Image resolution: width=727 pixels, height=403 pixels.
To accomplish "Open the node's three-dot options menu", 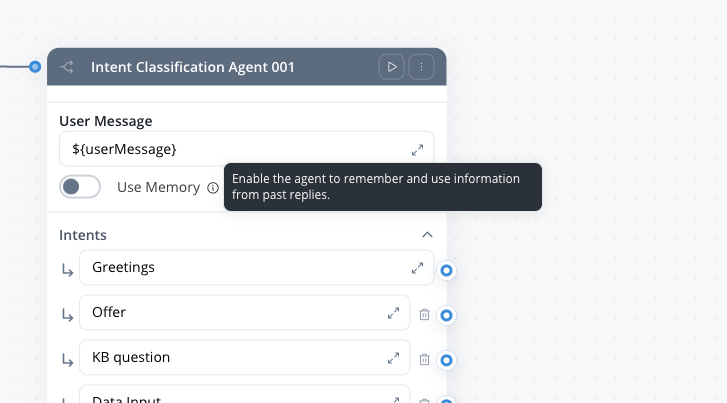I will coord(421,67).
